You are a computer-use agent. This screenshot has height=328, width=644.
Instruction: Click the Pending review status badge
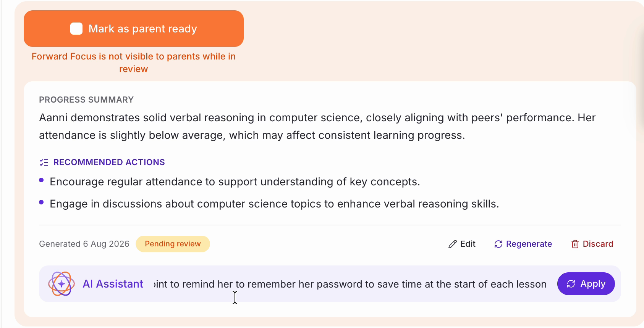point(173,244)
